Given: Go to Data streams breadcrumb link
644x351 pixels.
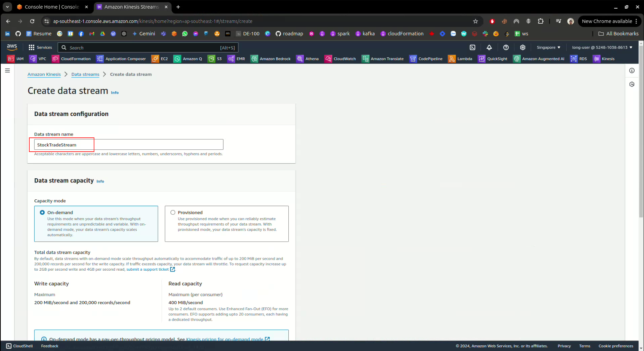Looking at the screenshot, I should coord(85,74).
